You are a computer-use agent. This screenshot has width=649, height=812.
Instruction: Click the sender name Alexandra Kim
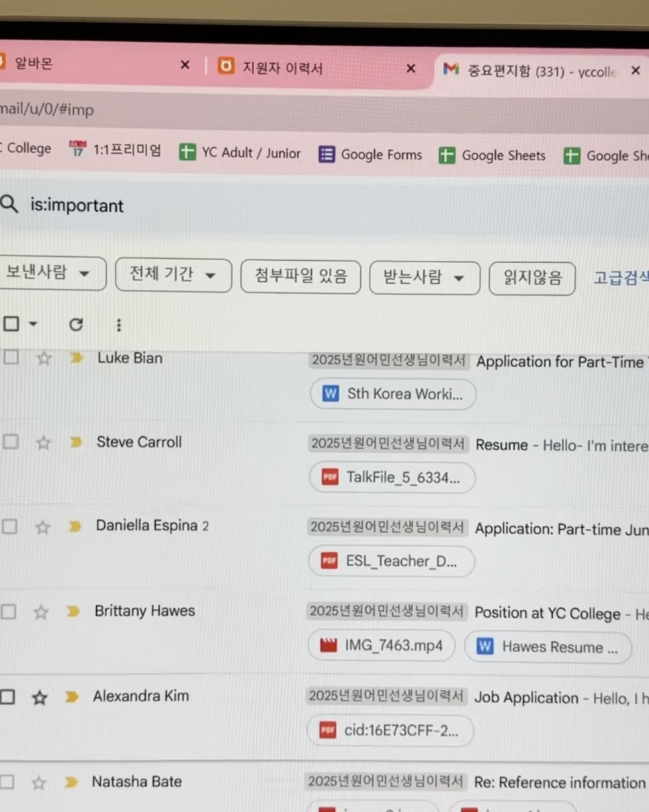[141, 696]
